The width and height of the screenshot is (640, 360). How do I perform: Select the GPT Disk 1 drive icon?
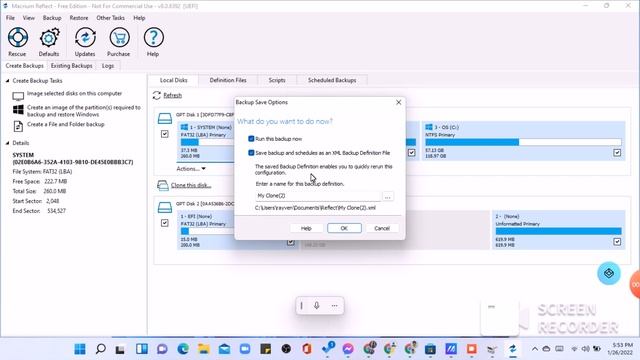[164, 118]
